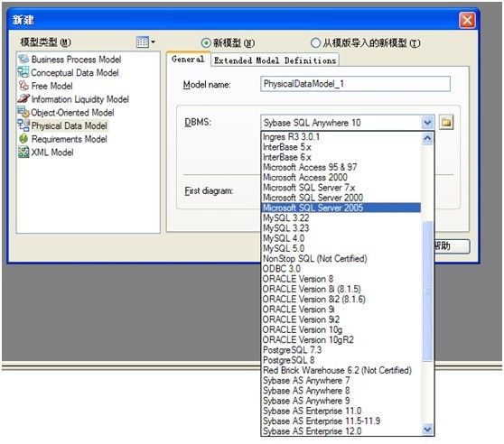The image size is (504, 444).
Task: Switch to Extended Model Definitions tab
Action: [275, 60]
